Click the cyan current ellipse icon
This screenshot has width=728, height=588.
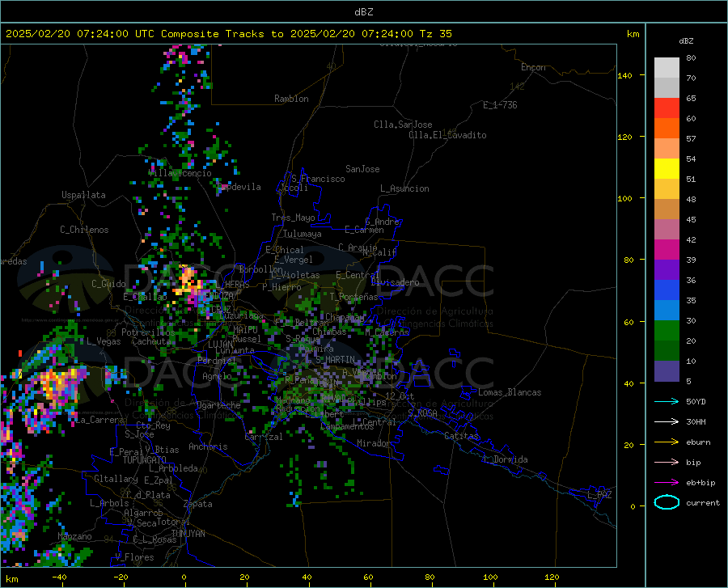pyautogui.click(x=667, y=502)
